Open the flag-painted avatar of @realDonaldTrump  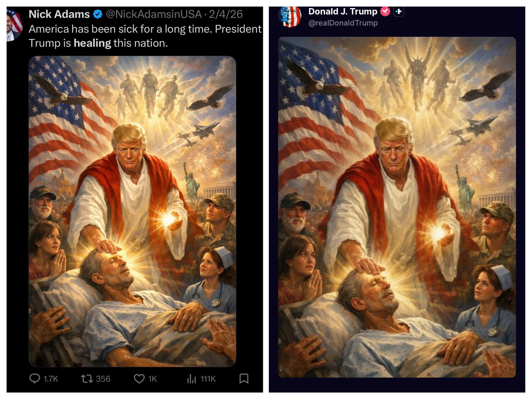point(290,17)
